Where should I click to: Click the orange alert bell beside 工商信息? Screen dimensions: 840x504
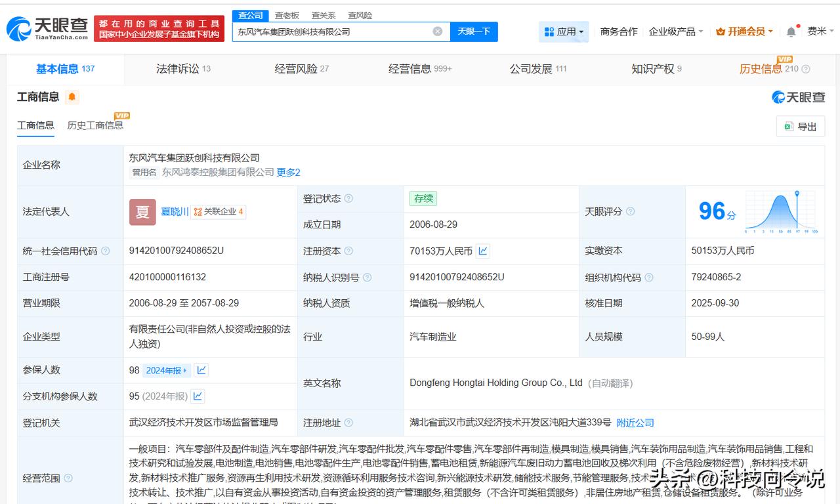coord(72,97)
